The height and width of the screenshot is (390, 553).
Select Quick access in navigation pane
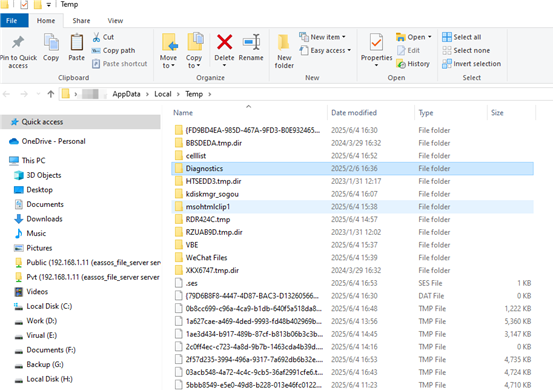pos(80,122)
